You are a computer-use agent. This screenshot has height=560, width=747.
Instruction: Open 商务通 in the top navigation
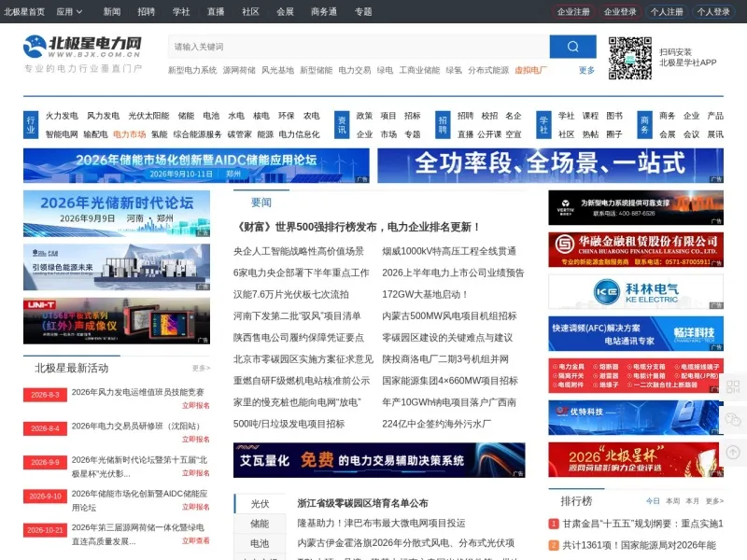[x=324, y=11]
